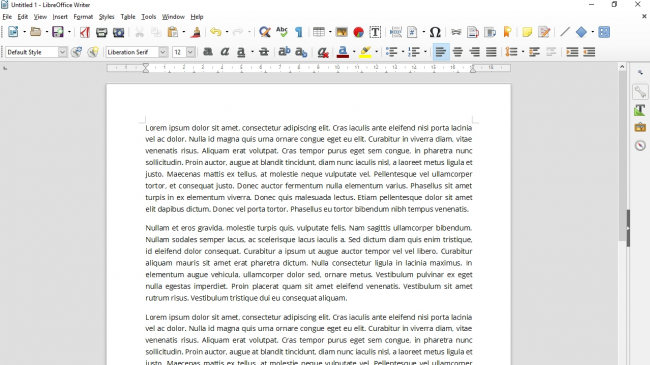Image resolution: width=650 pixels, height=365 pixels.
Task: Open the sidebar Gallery icon
Action: [x=640, y=127]
